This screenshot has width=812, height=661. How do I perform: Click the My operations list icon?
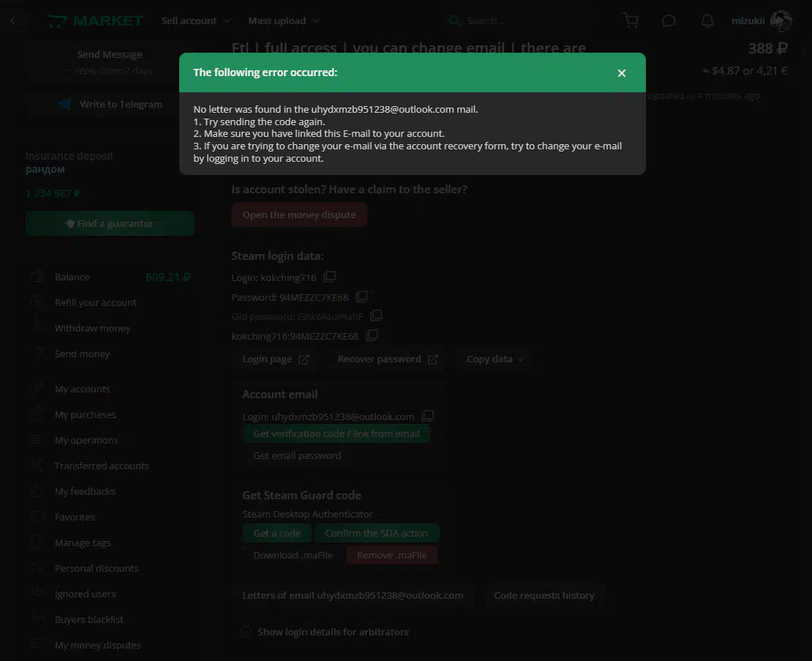(37, 440)
